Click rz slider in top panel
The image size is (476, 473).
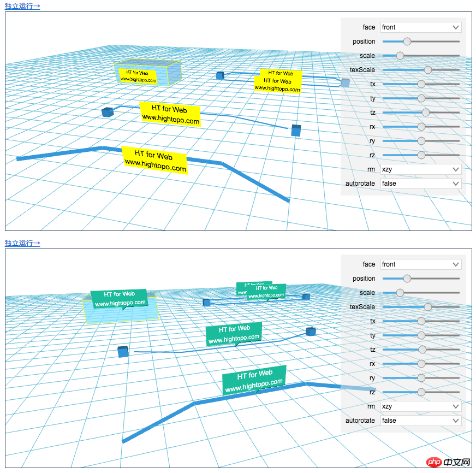coord(421,155)
